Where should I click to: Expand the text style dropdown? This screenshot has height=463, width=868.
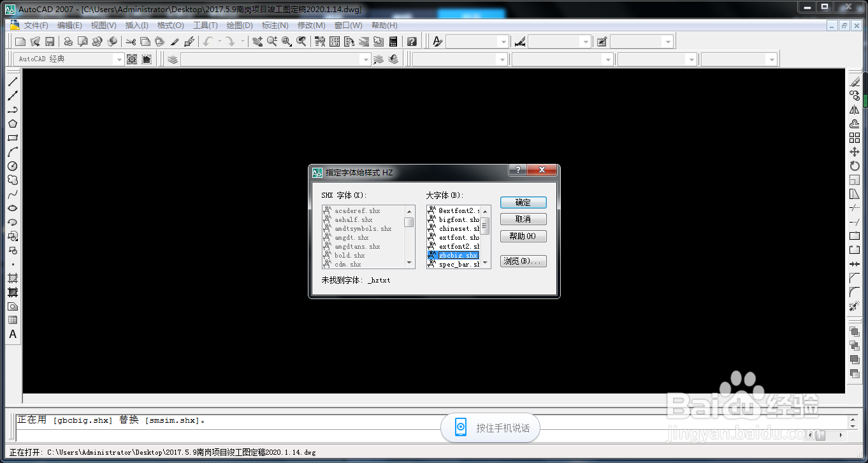coord(503,41)
